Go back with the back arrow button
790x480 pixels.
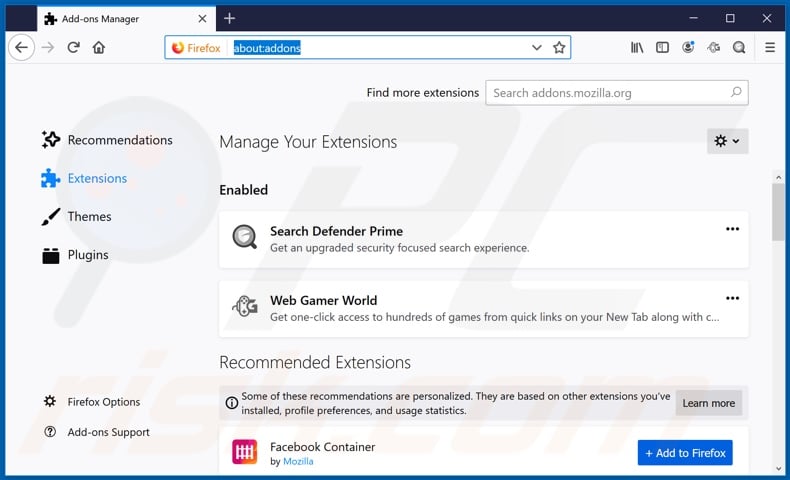(21, 47)
